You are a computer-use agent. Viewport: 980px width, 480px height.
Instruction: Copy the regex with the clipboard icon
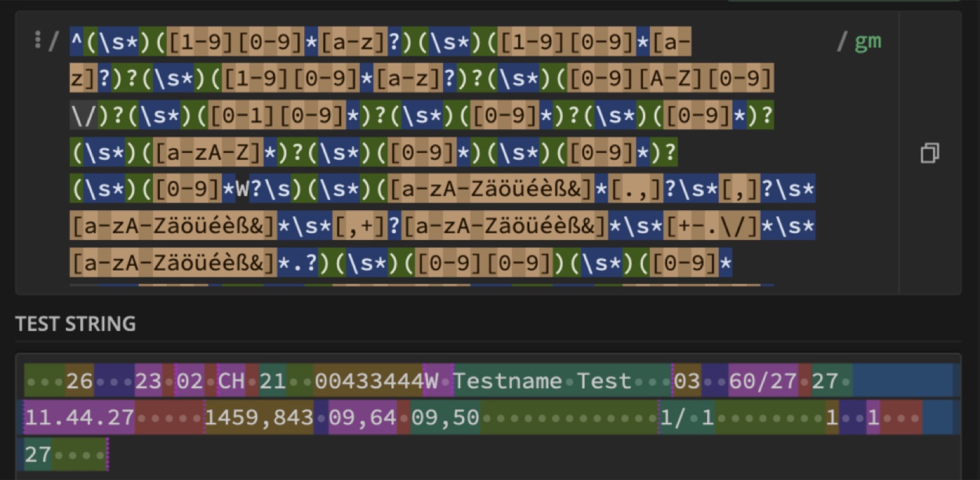click(x=930, y=153)
